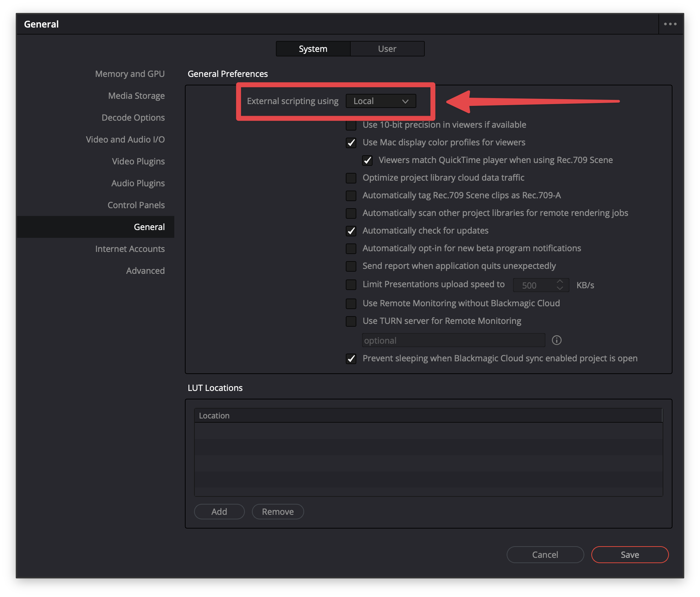Click the Location column header
This screenshot has height=597, width=700.
(x=428, y=416)
